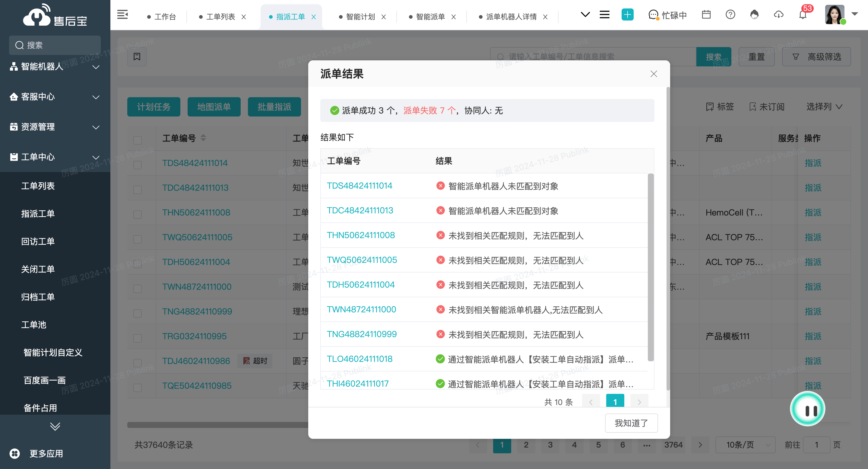The width and height of the screenshot is (868, 469).
Task: Open work order TLO46024111018 link in dialog
Action: click(360, 359)
